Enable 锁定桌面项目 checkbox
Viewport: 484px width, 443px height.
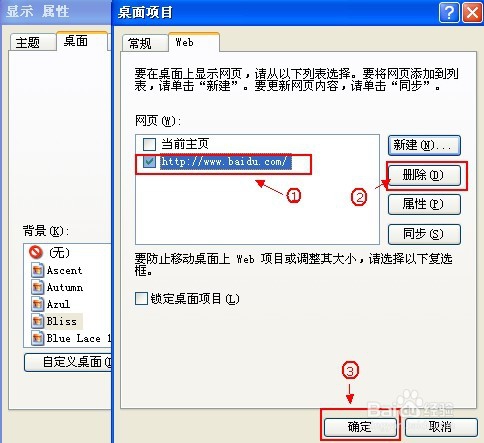tap(141, 298)
